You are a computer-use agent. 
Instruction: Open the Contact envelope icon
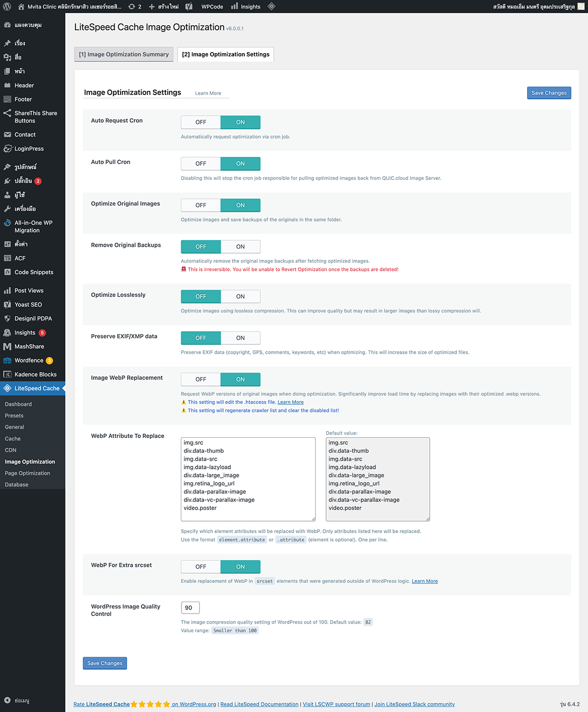[x=8, y=135]
